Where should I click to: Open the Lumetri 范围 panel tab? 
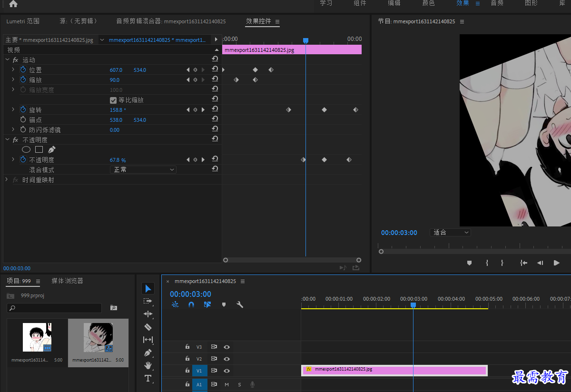coord(23,21)
